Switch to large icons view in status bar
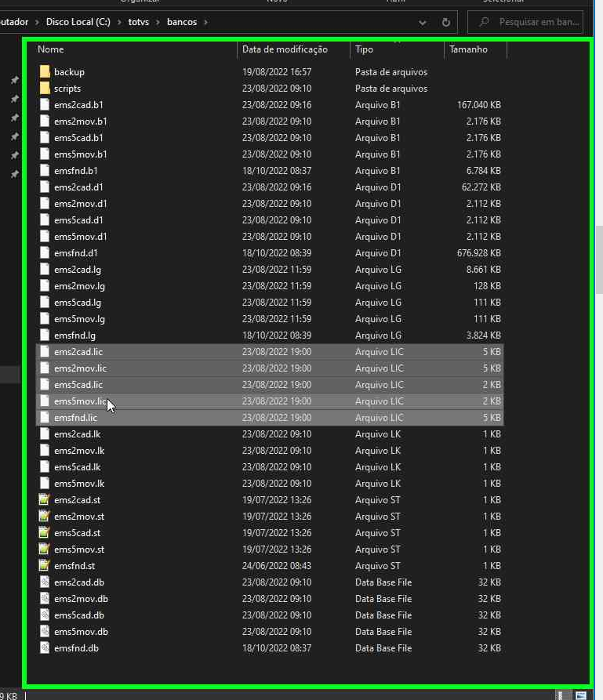Image resolution: width=603 pixels, height=700 pixels. point(581,695)
